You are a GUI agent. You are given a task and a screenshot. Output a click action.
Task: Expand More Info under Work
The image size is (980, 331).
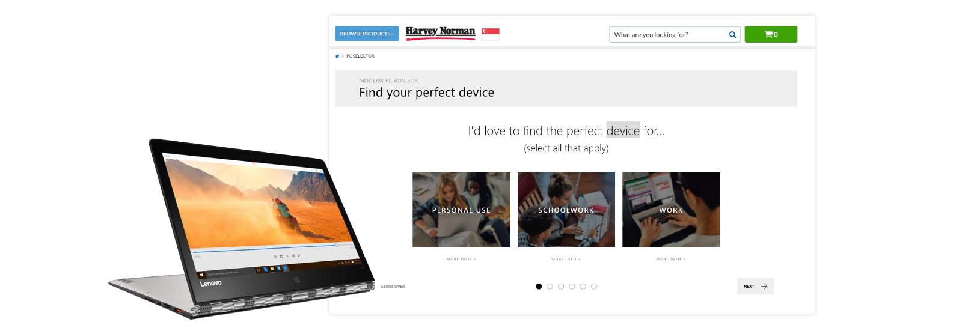click(x=671, y=259)
